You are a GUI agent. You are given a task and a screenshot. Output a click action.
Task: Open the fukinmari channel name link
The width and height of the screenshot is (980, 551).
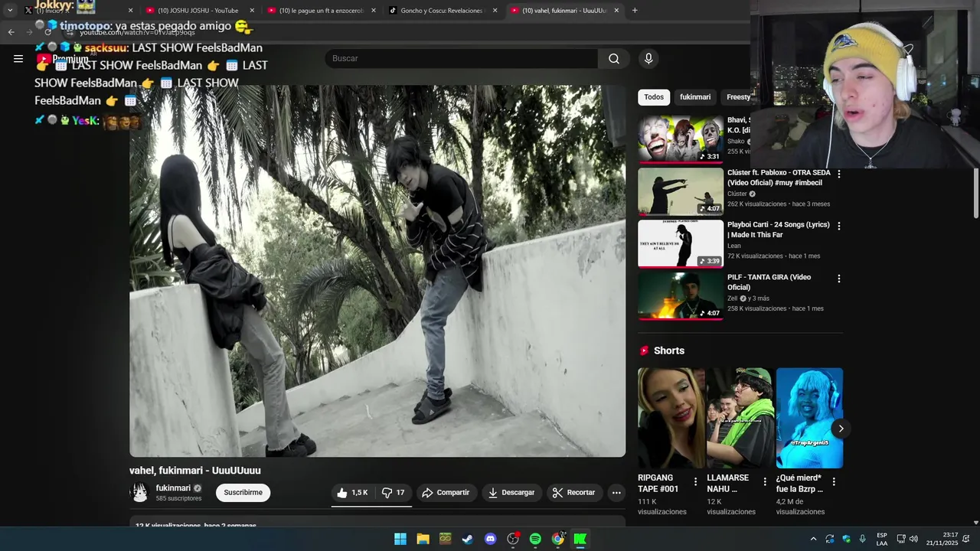point(173,488)
